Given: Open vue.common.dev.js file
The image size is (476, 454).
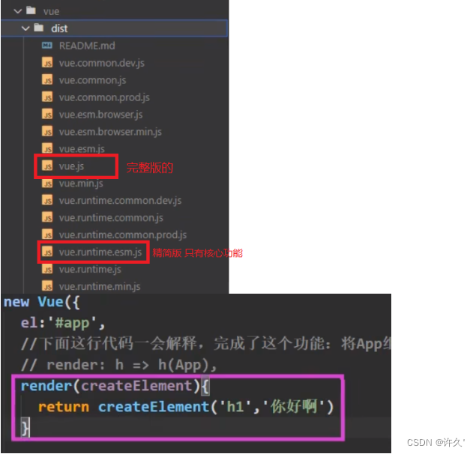Looking at the screenshot, I should (x=102, y=63).
